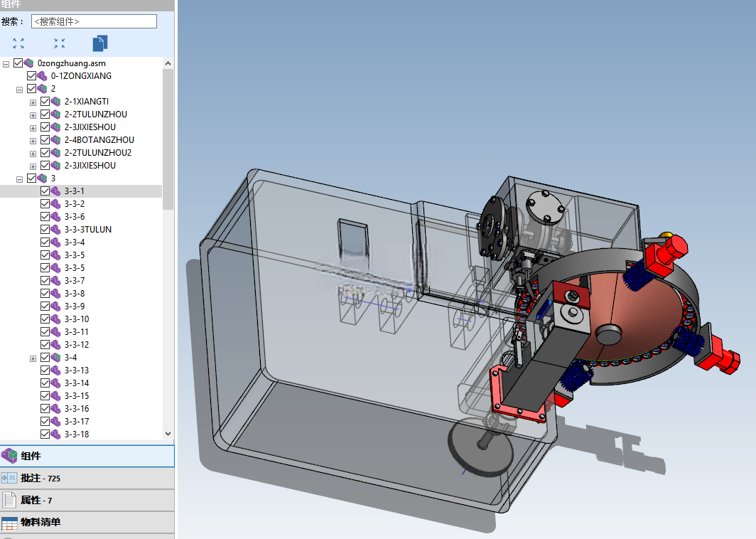
Task: Uncheck the 0-1ZONGXIANG component checkbox
Action: click(32, 76)
